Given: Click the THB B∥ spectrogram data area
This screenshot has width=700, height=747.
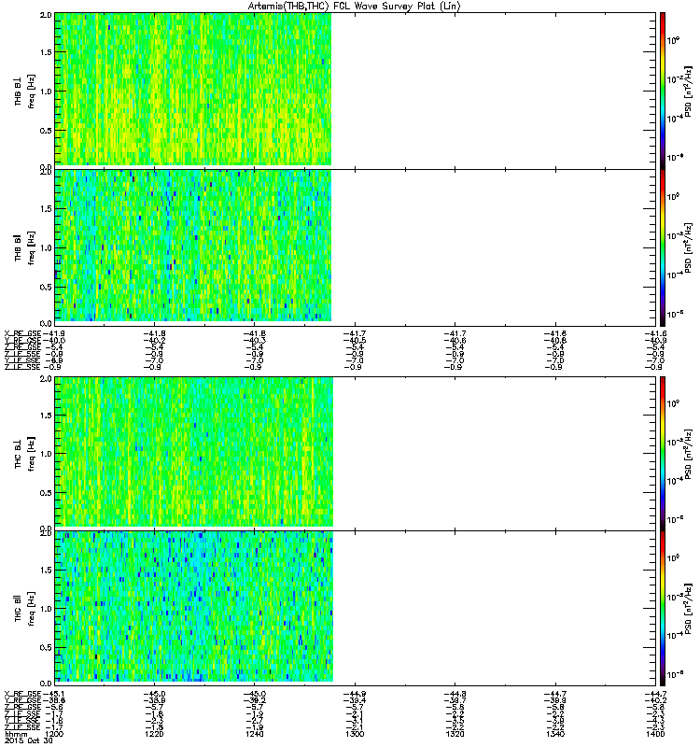Looking at the screenshot, I should tap(193, 246).
